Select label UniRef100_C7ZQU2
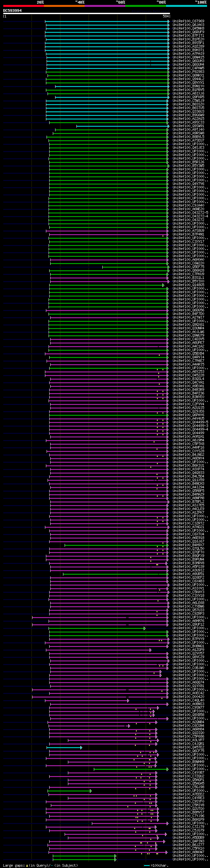 point(188,776)
